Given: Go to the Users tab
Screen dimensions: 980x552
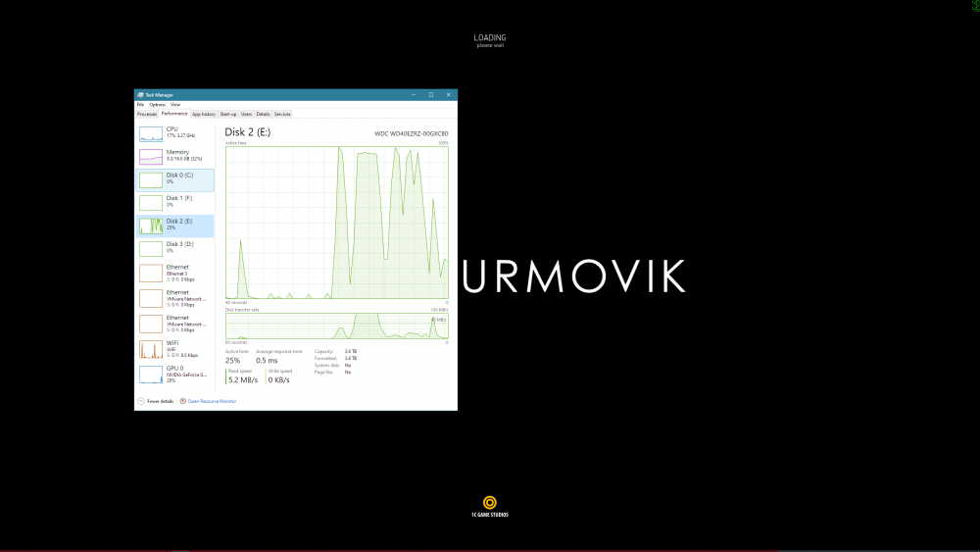Looking at the screenshot, I should click(x=246, y=114).
